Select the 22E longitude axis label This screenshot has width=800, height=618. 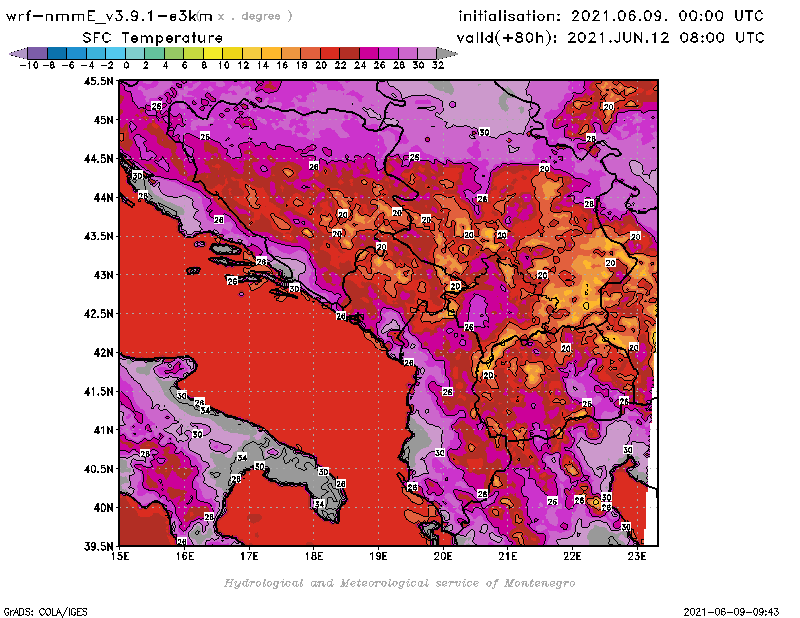tap(572, 556)
